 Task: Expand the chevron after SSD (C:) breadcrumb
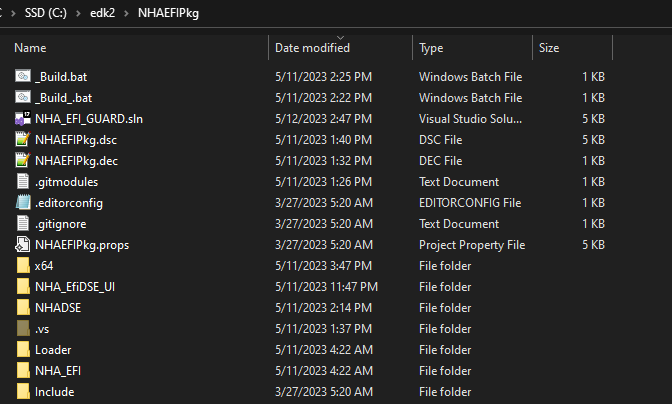tap(78, 13)
